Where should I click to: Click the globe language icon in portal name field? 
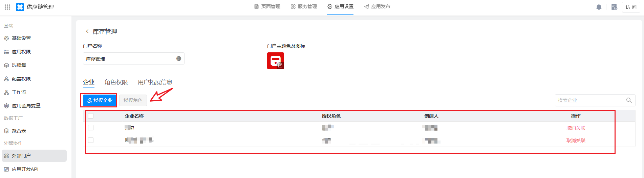(x=179, y=59)
